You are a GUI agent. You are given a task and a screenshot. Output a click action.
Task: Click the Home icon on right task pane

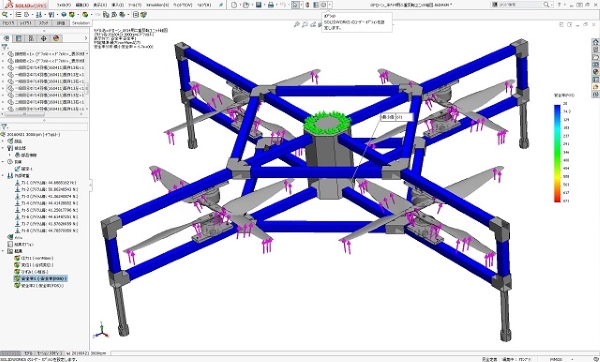click(595, 42)
